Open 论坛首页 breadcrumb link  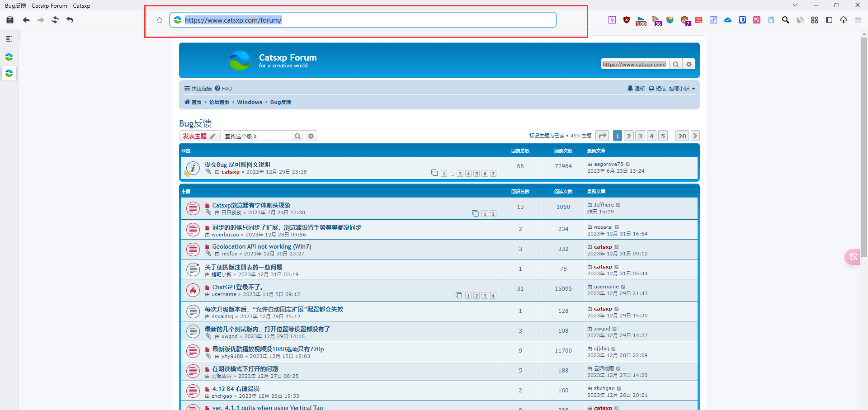tap(219, 102)
